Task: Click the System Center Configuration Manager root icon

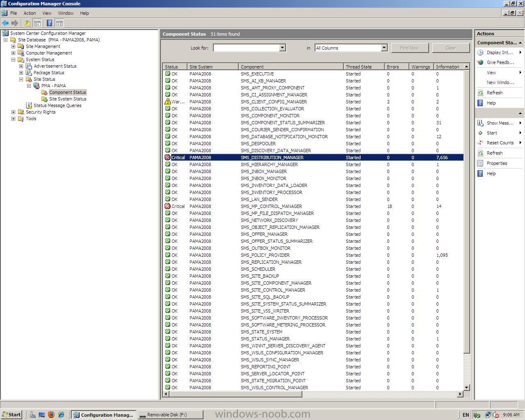Action: click(5, 33)
